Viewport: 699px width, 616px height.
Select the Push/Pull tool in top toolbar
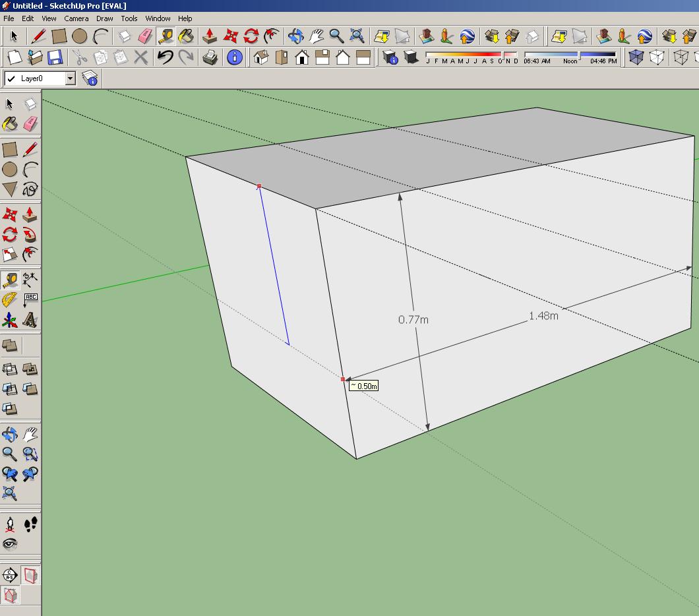tap(210, 36)
